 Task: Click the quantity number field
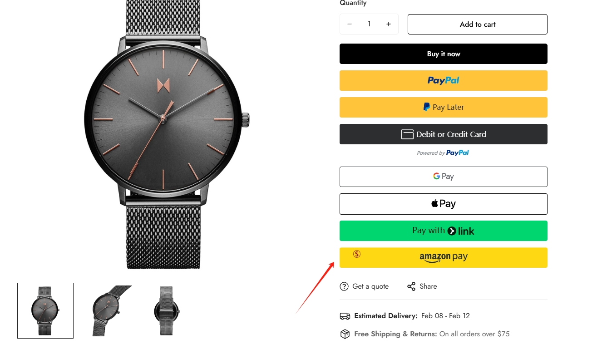pos(369,24)
